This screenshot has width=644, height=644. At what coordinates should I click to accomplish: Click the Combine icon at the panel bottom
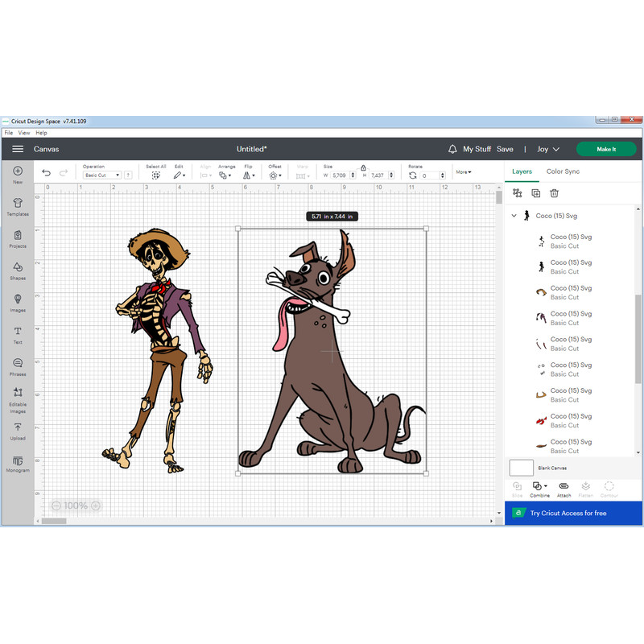click(x=539, y=487)
